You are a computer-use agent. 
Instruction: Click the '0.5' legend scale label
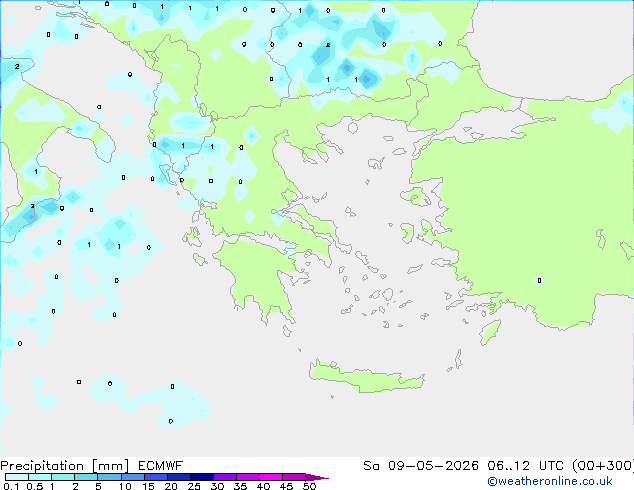[x=35, y=486]
